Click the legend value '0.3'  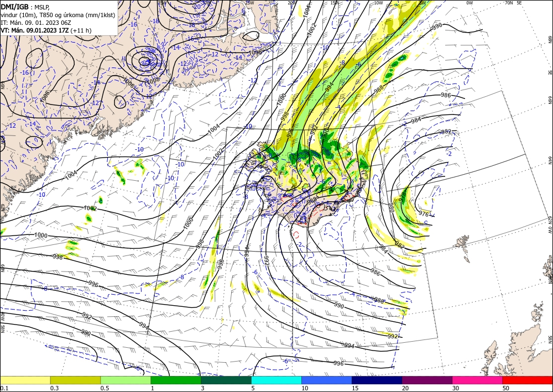(54, 388)
